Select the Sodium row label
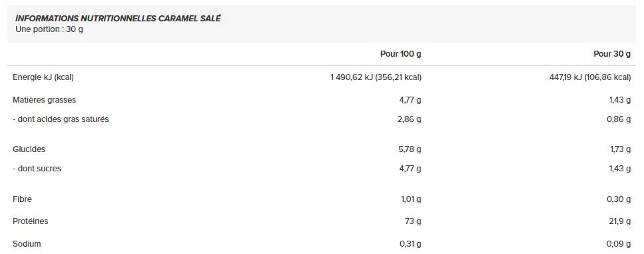The height and width of the screenshot is (254, 644). pos(27,244)
